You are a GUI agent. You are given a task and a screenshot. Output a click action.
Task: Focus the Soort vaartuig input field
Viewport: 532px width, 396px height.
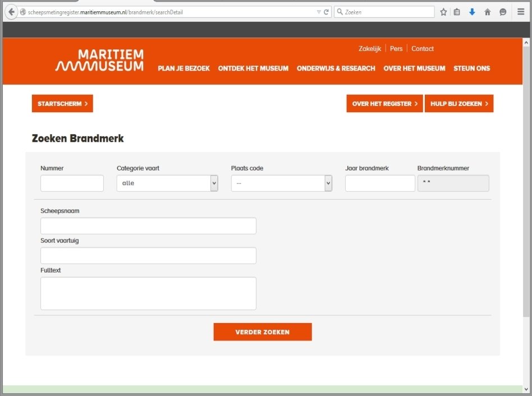[x=148, y=256]
